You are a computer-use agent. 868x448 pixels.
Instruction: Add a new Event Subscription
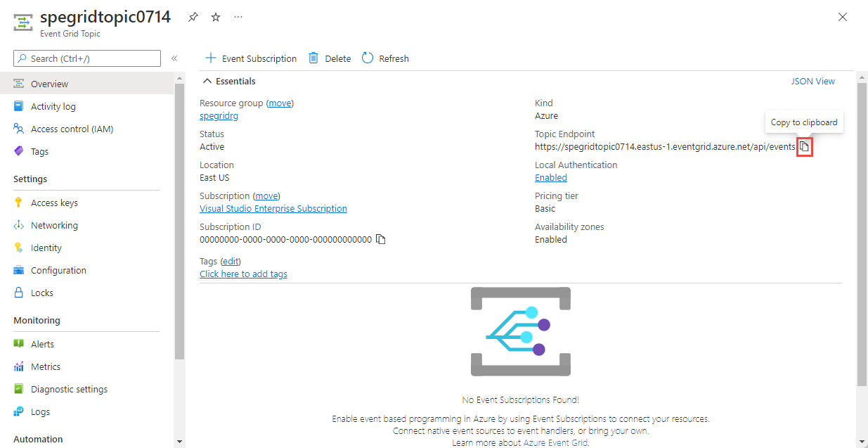(250, 58)
